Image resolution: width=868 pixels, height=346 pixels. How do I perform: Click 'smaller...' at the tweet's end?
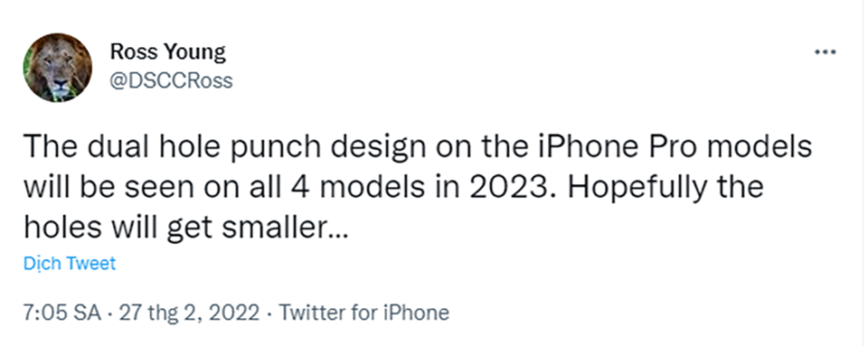(x=285, y=228)
